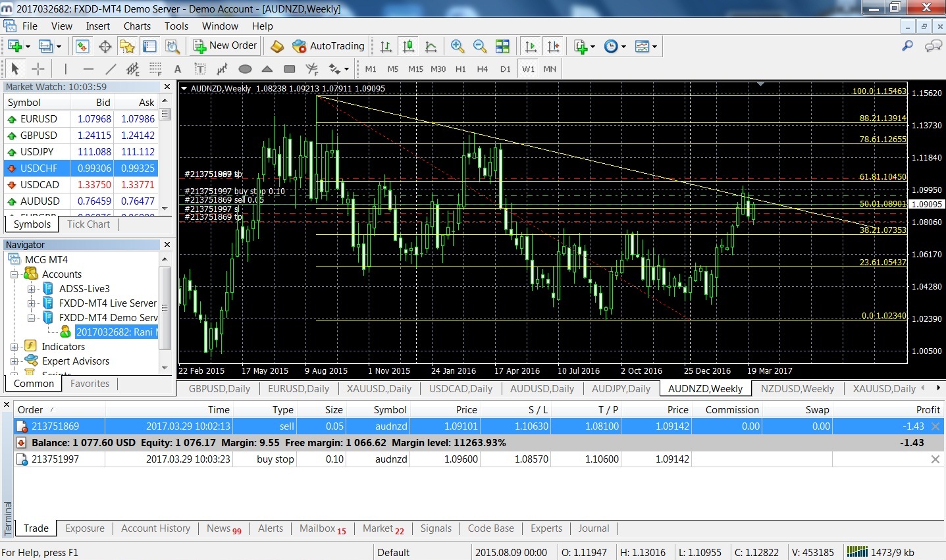946x560 pixels.
Task: Select the Text tool
Action: click(x=178, y=68)
